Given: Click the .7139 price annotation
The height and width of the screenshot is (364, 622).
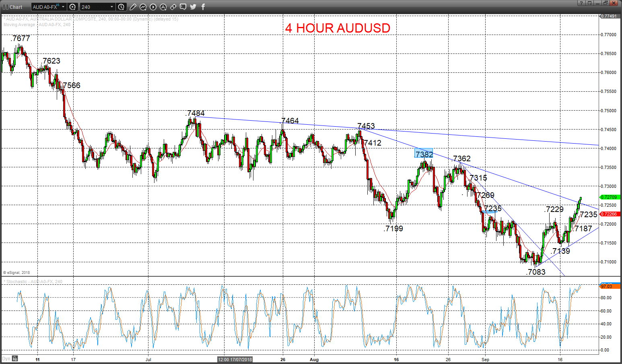Looking at the screenshot, I should pos(560,251).
